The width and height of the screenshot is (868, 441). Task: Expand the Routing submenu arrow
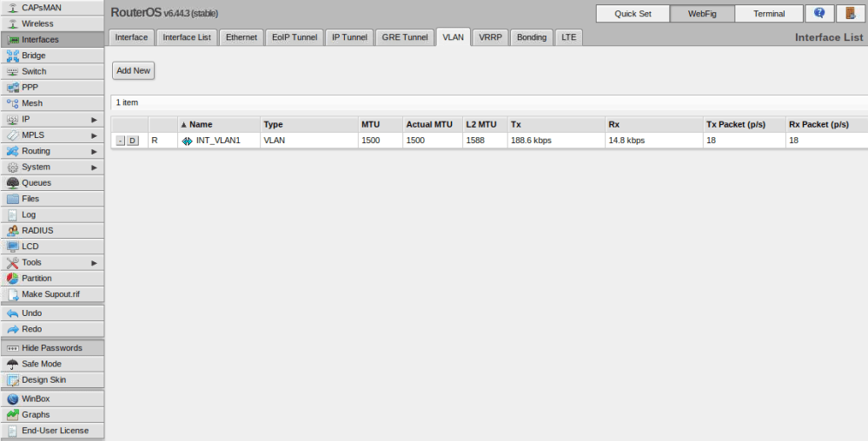coord(94,152)
